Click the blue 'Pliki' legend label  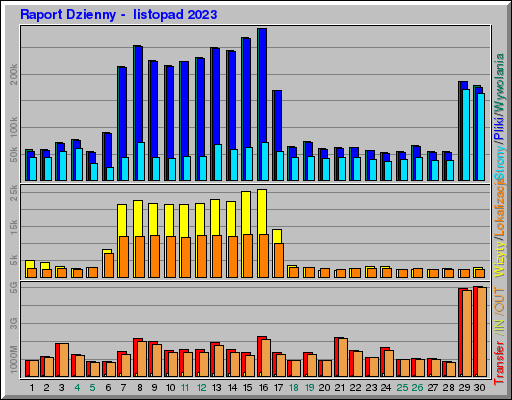(x=500, y=128)
